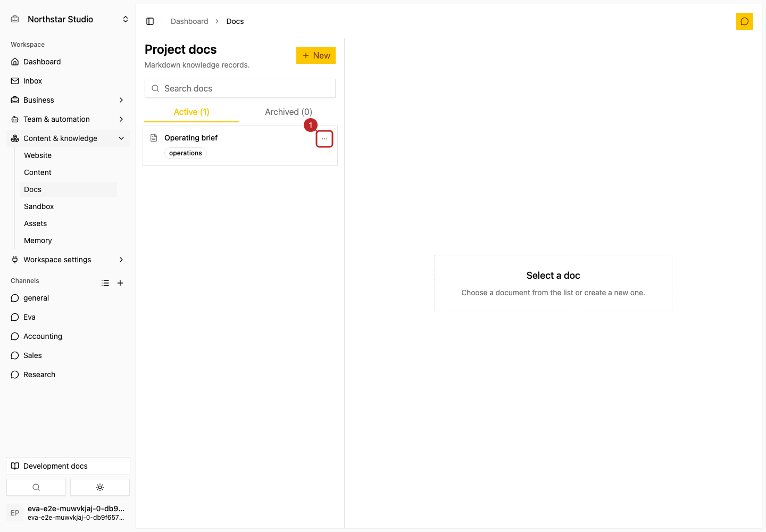This screenshot has width=766, height=532.
Task: Click the operations tag
Action: [x=186, y=153]
